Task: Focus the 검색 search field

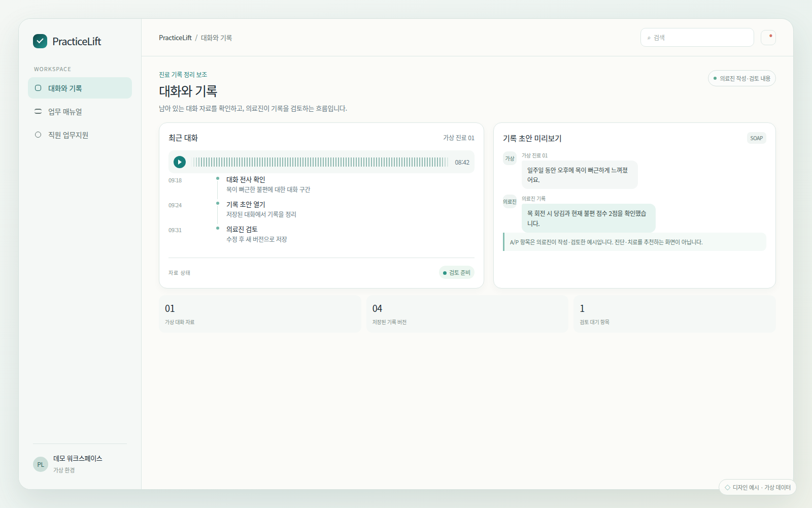Action: (697, 38)
